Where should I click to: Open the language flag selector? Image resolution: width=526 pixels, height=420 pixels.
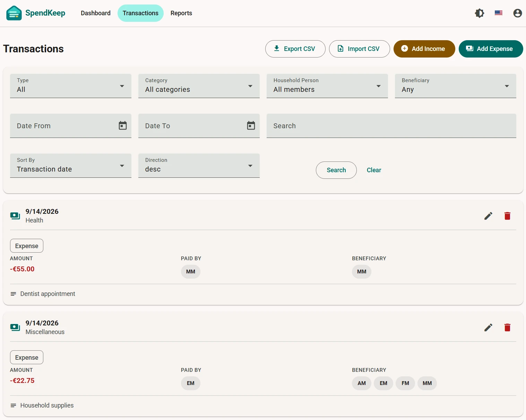499,13
